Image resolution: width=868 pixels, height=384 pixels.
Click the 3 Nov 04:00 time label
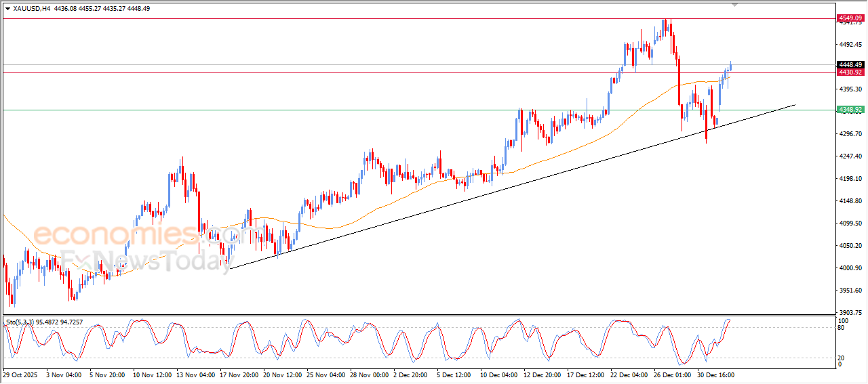62,375
